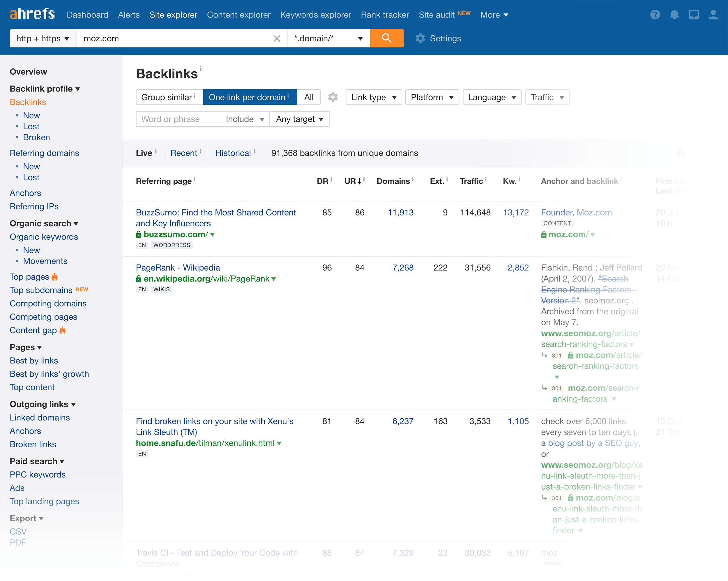Click info icon beside Kw. column header

(x=520, y=179)
